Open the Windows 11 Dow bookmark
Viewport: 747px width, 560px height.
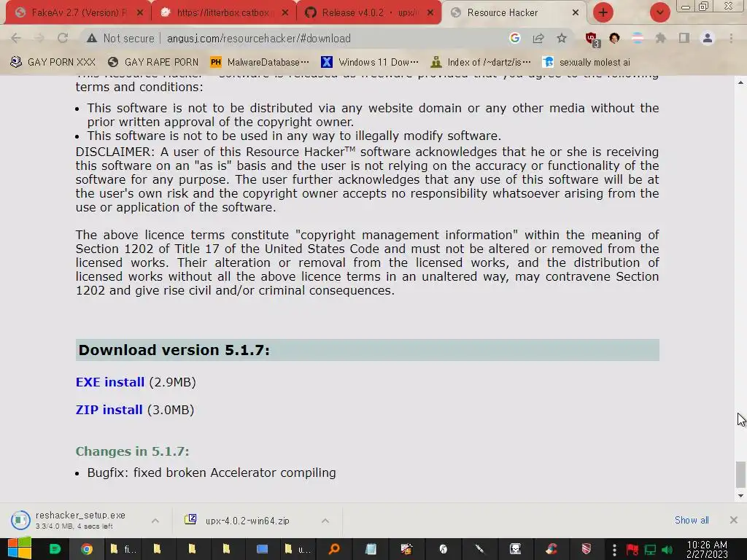[370, 62]
